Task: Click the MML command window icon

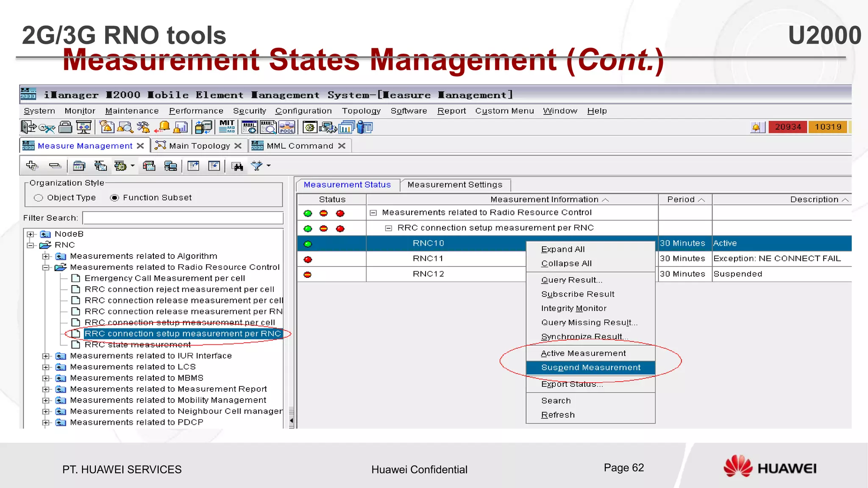Action: click(249, 127)
